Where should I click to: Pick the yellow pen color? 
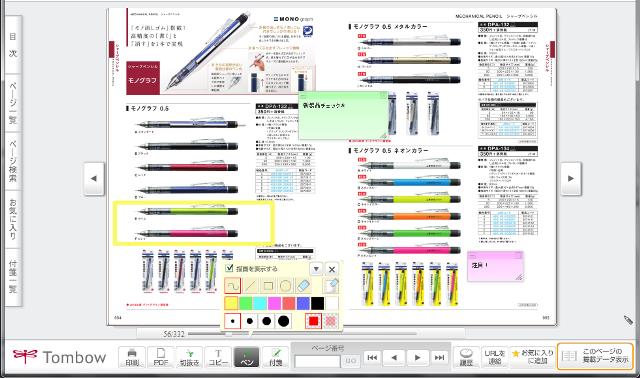(x=231, y=303)
